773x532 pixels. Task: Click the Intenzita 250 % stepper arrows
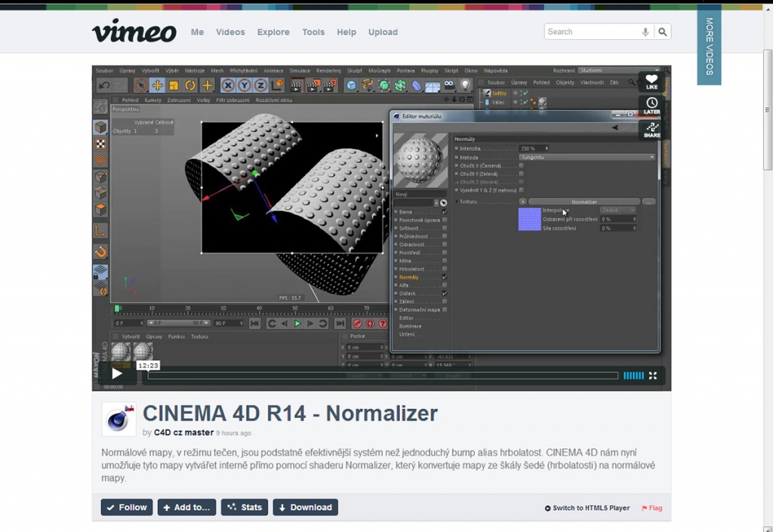[547, 148]
